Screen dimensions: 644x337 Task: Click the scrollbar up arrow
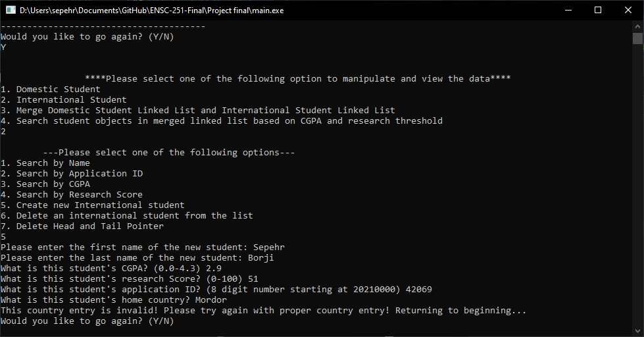click(x=637, y=26)
